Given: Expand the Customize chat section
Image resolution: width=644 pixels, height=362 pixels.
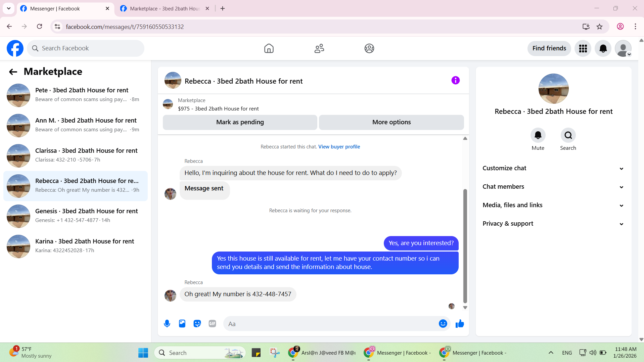Looking at the screenshot, I should [x=553, y=168].
